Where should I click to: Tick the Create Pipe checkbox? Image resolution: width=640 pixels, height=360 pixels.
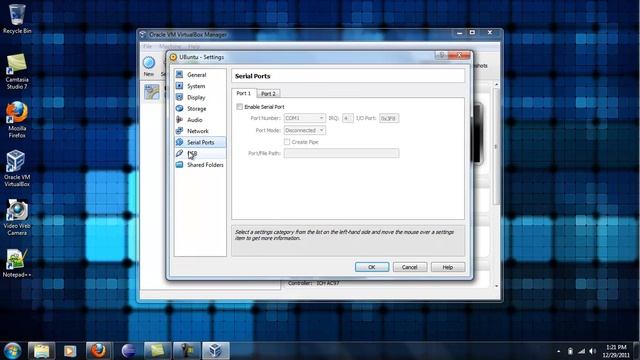click(287, 142)
